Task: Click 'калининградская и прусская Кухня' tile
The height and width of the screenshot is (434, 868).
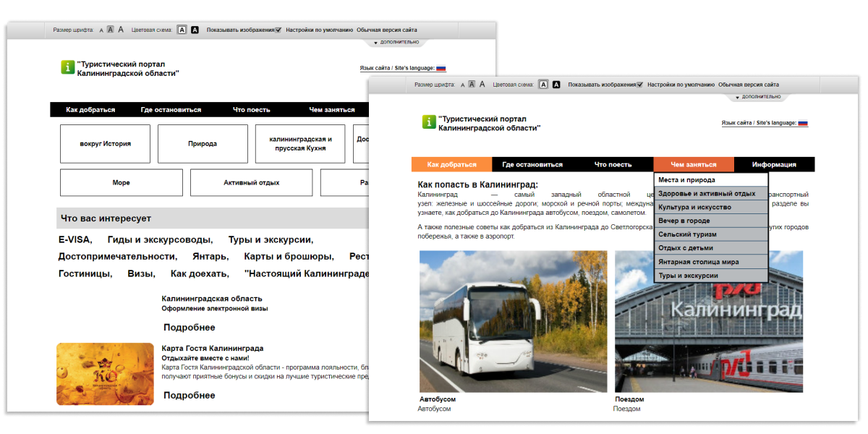Action: pyautogui.click(x=300, y=144)
